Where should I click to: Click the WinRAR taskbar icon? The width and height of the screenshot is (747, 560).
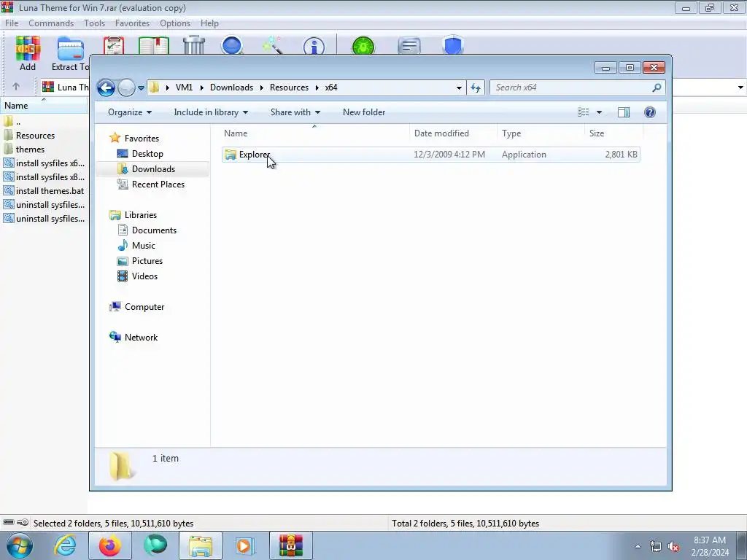[x=291, y=545]
